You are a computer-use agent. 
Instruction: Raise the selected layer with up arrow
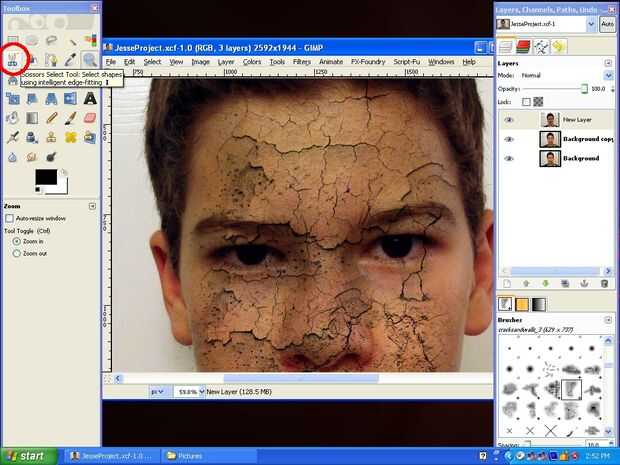[x=526, y=284]
